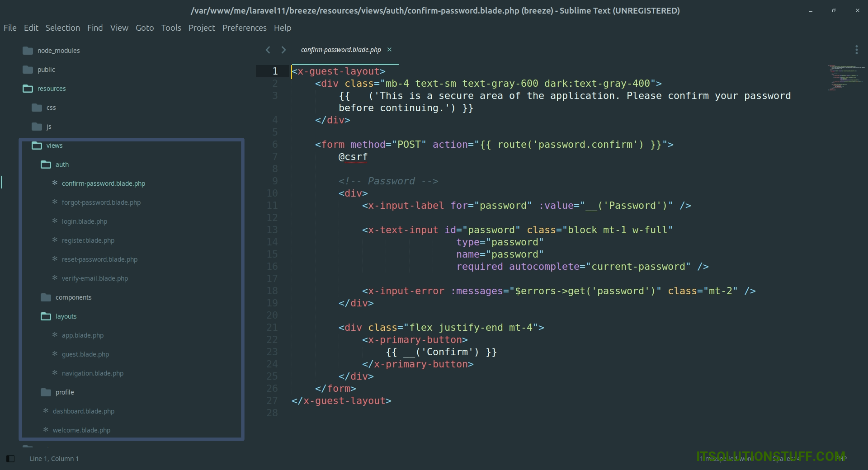The width and height of the screenshot is (868, 470).
Task: Open confirm-password.blade.php in sidebar
Action: tap(104, 183)
